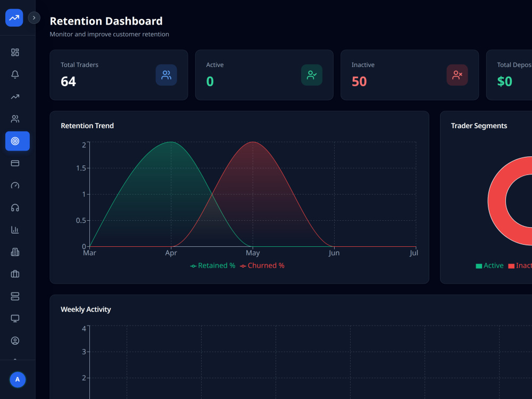Screen dimensions: 532x399
Task: Open the briefcase icon in sidebar
Action: (15, 274)
